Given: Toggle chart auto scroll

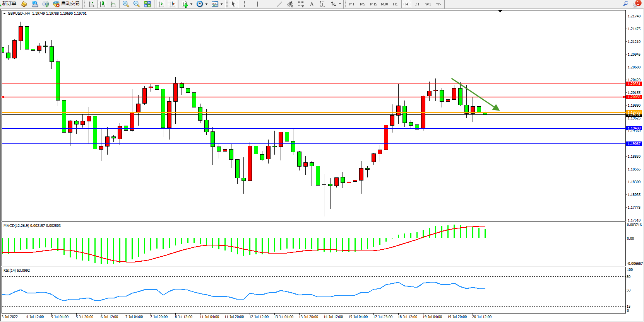Looking at the screenshot, I should click(x=161, y=4).
